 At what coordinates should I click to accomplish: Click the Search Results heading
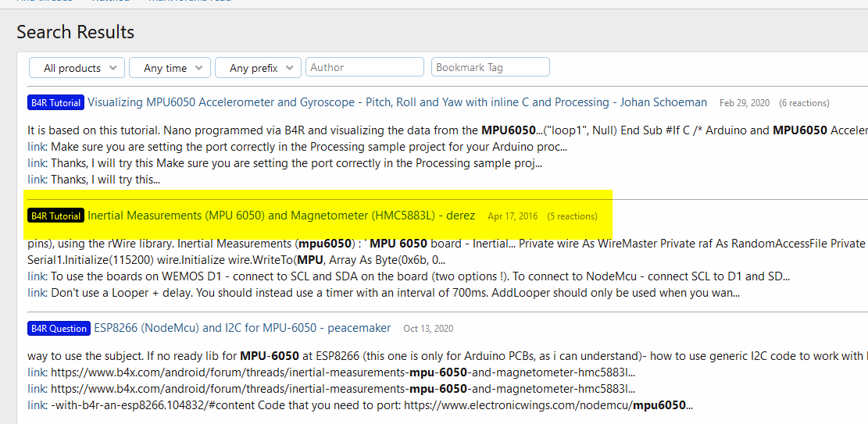75,32
